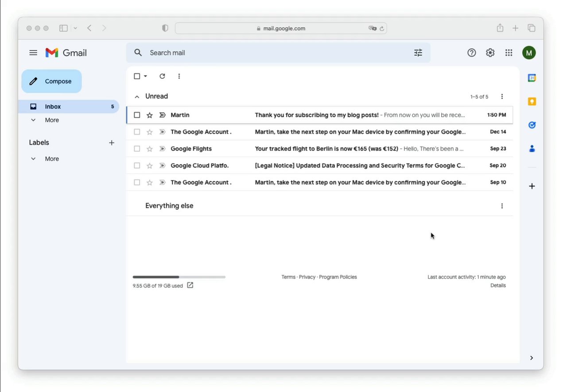Go back in Safari
This screenshot has height=392, width=567.
[x=89, y=28]
